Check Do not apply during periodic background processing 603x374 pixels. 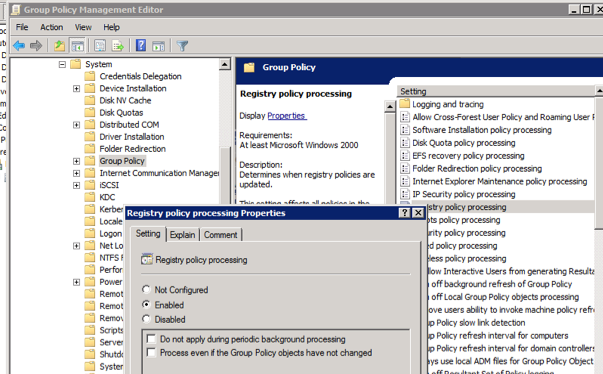click(151, 339)
